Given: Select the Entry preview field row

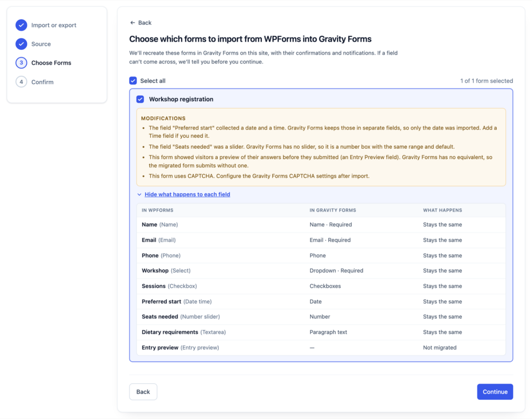Looking at the screenshot, I should tap(321, 348).
